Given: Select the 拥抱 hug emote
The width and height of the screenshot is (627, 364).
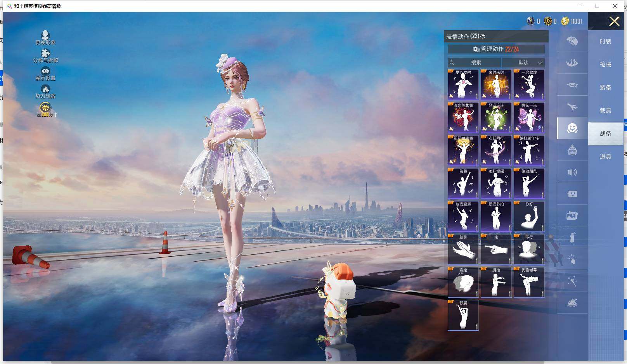Looking at the screenshot, I should pos(496,282).
